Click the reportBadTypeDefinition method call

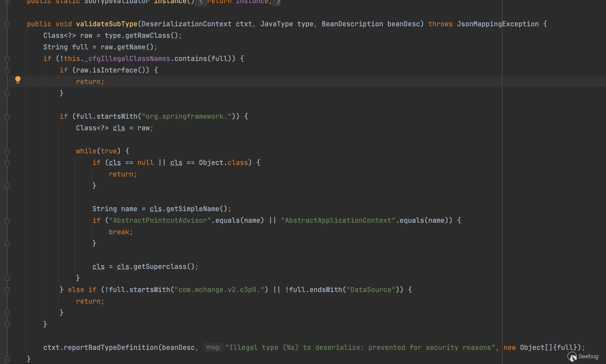point(111,347)
